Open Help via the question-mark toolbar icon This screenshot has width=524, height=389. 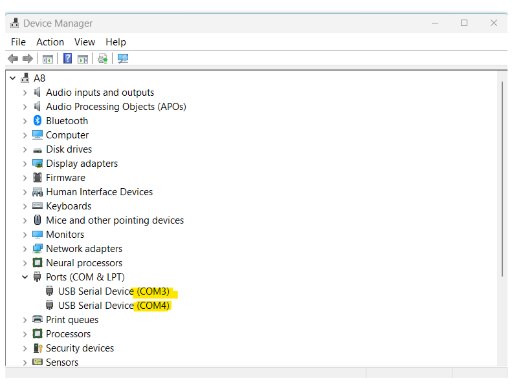point(68,59)
